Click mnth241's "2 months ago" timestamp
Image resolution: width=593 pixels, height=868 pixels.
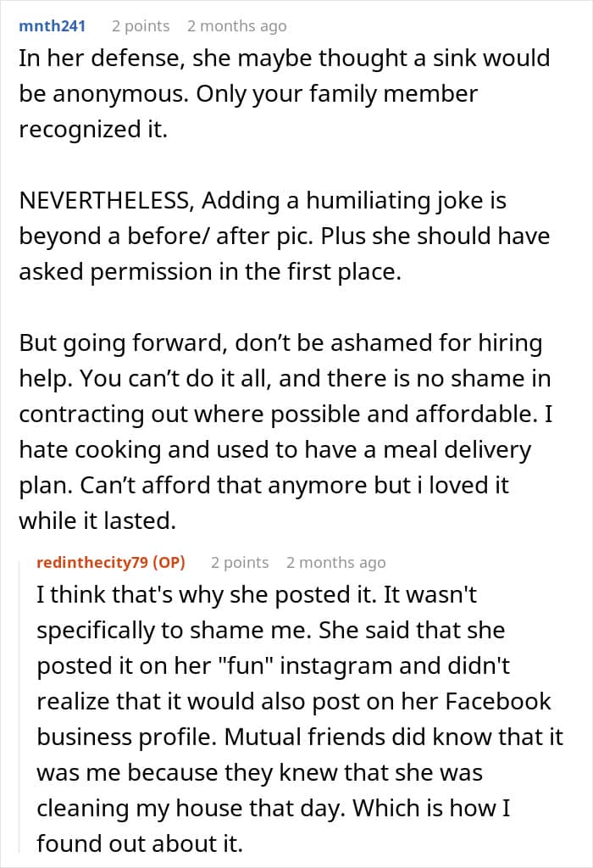pyautogui.click(x=236, y=26)
